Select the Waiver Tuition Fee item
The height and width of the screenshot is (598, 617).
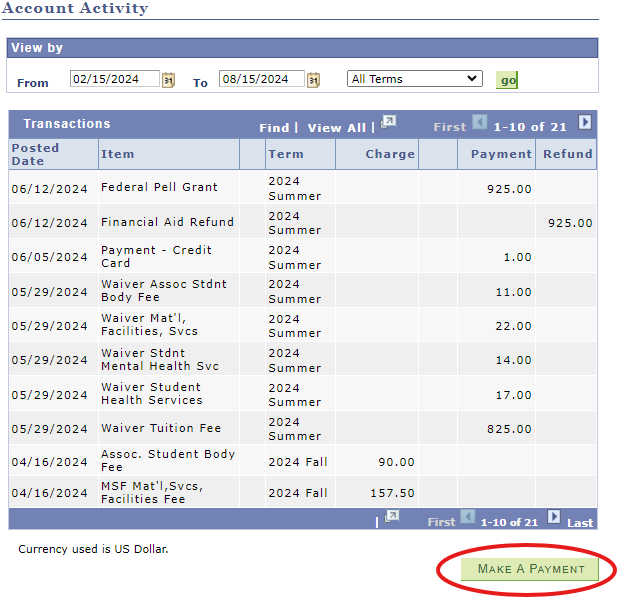pyautogui.click(x=161, y=428)
